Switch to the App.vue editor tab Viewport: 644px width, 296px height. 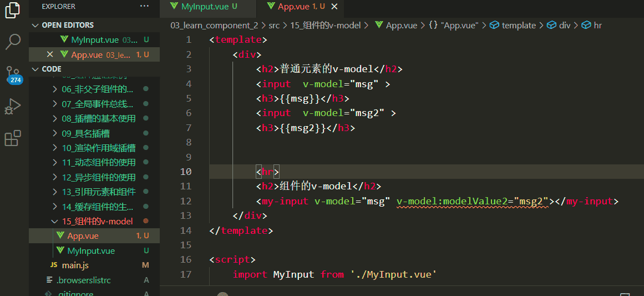pos(301,6)
